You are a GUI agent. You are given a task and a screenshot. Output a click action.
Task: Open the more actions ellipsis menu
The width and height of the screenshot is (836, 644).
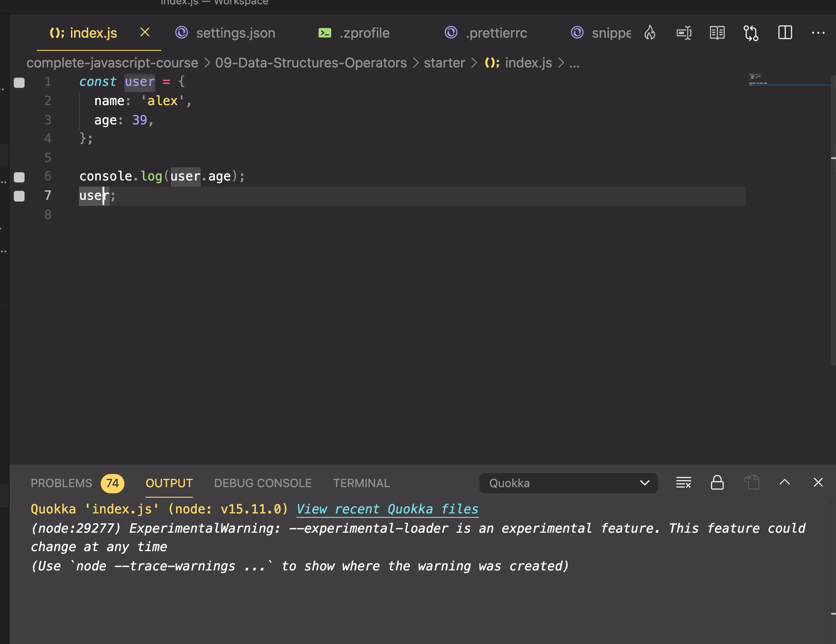click(x=819, y=32)
